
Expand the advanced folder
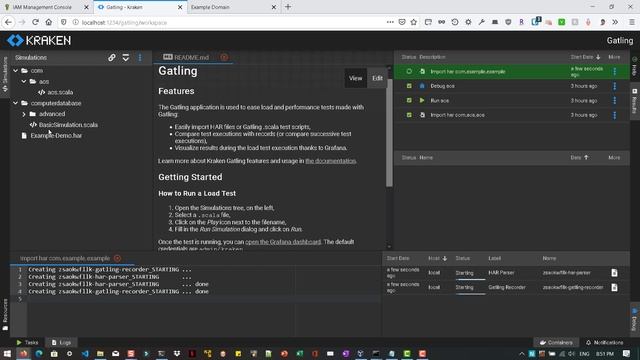point(24,114)
